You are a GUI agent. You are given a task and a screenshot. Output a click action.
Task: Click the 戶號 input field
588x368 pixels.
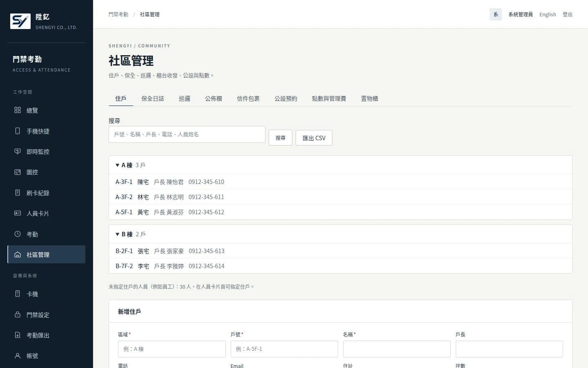coord(284,349)
